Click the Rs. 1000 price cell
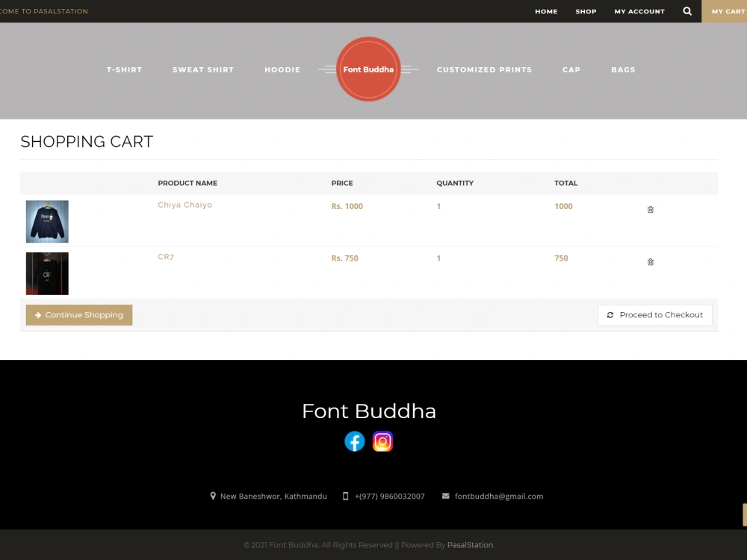Screen dimensions: 747x560 (347, 206)
